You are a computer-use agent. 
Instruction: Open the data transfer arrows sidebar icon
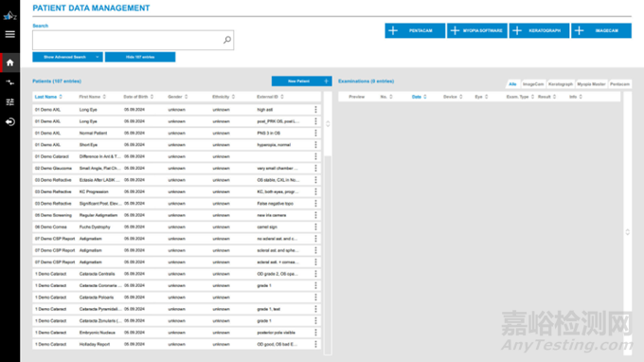click(9, 82)
